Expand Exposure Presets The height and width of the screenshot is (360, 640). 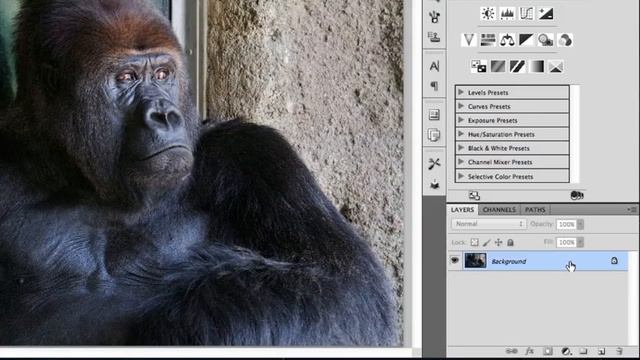(461, 120)
